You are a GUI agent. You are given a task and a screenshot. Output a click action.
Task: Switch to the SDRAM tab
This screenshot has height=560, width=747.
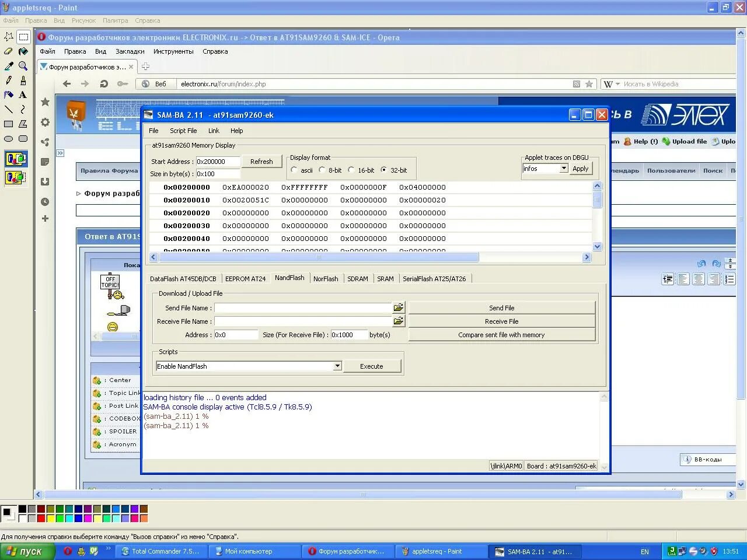coord(358,279)
